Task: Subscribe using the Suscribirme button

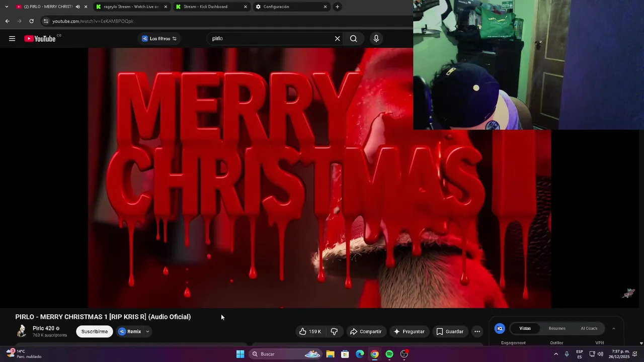Action: point(95,331)
